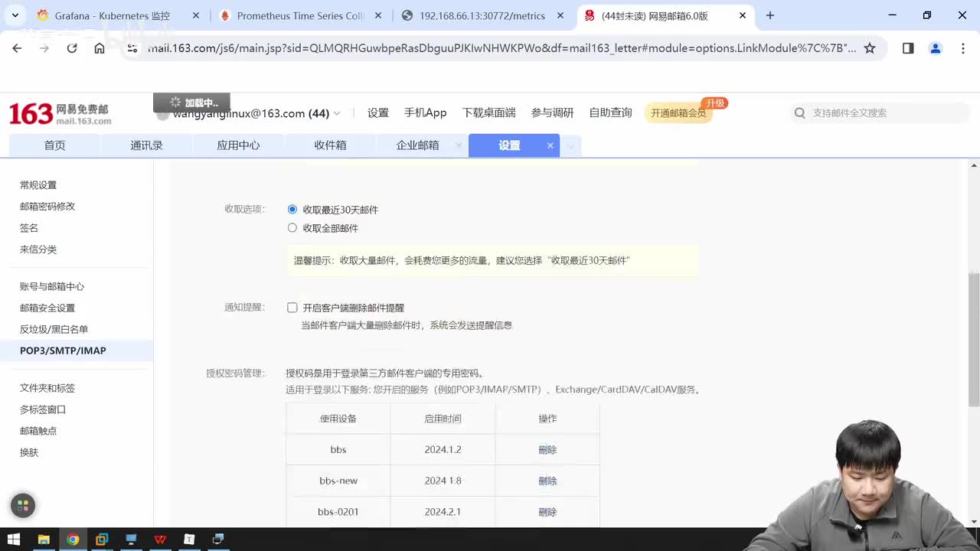Reload the page with refresh icon

[x=72, y=48]
